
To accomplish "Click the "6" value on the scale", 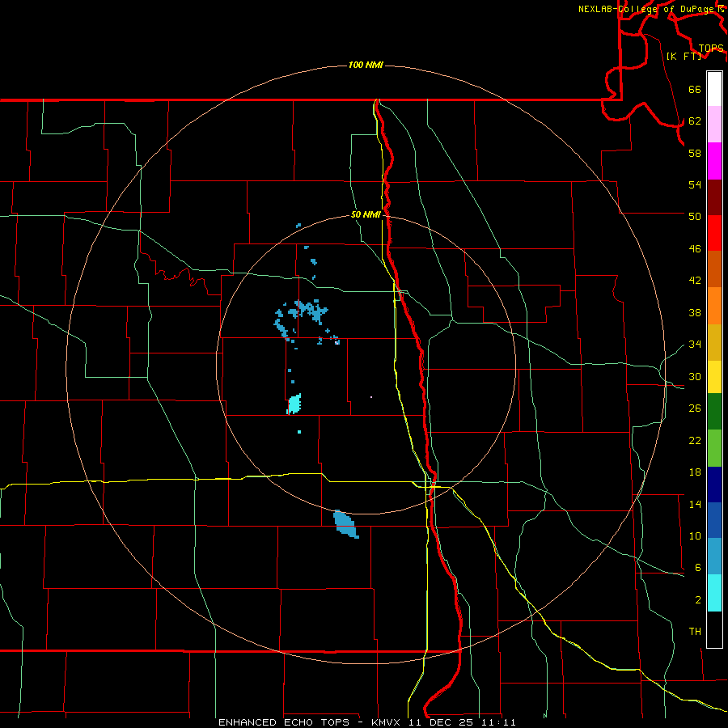I will click(698, 568).
